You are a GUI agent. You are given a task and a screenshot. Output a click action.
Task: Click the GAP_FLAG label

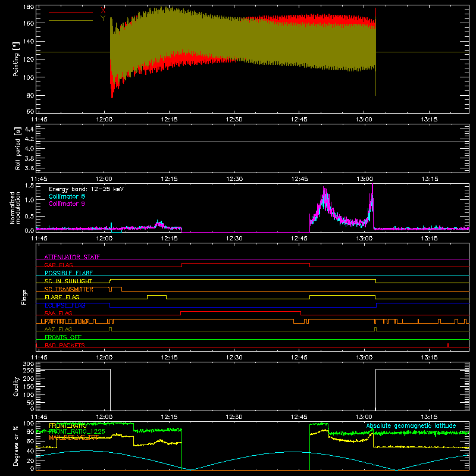pyautogui.click(x=58, y=265)
